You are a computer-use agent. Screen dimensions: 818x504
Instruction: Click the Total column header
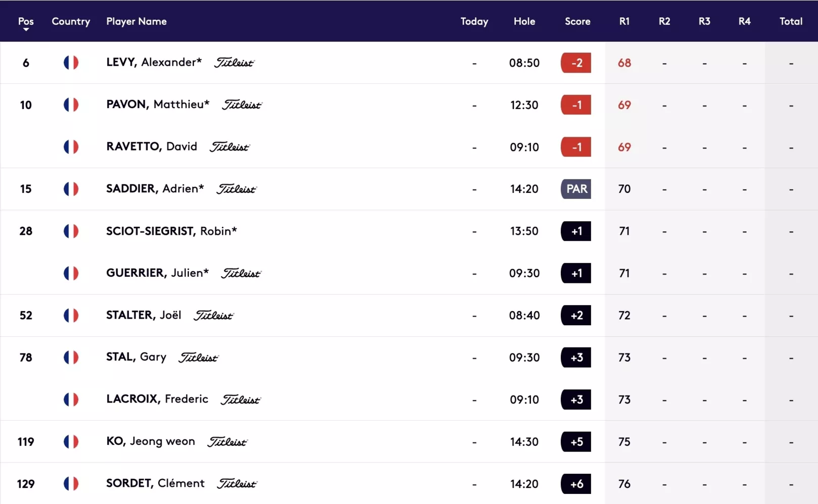(x=791, y=21)
